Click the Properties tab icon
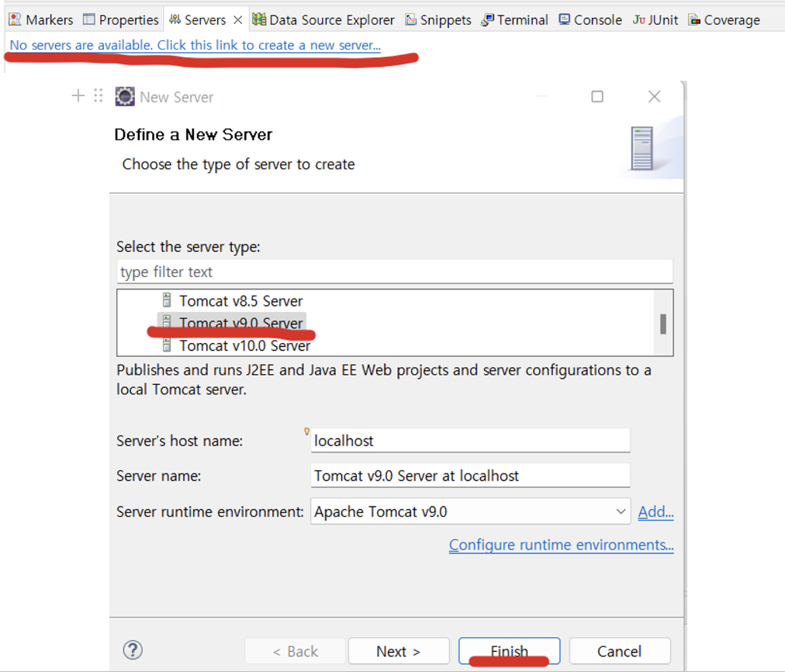 88,19
